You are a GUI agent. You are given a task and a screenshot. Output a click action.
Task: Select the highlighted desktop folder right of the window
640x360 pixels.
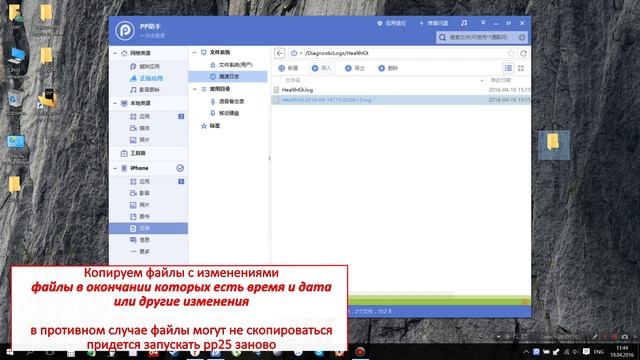pyautogui.click(x=553, y=145)
